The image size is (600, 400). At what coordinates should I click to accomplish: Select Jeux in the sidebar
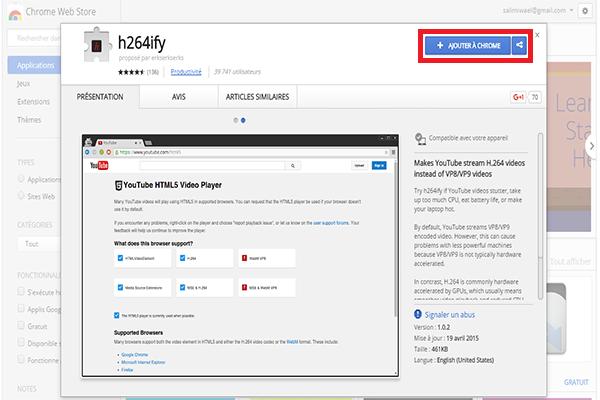tap(23, 83)
